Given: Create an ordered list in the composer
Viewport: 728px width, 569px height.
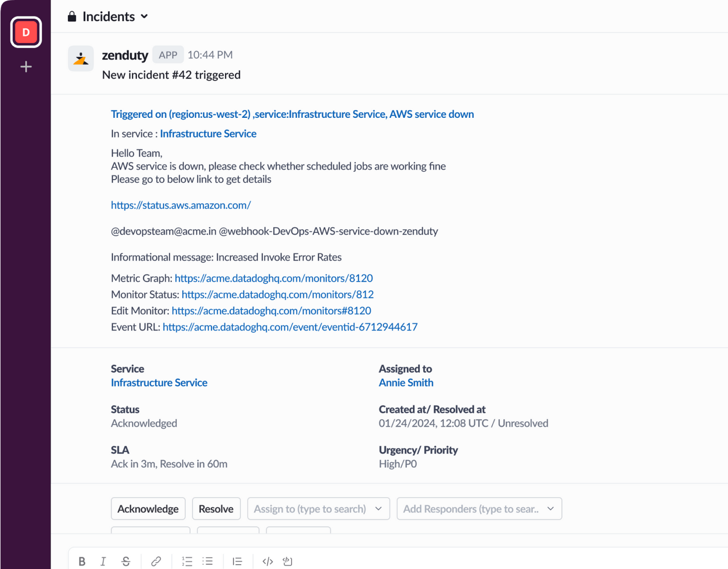Looking at the screenshot, I should point(187,561).
